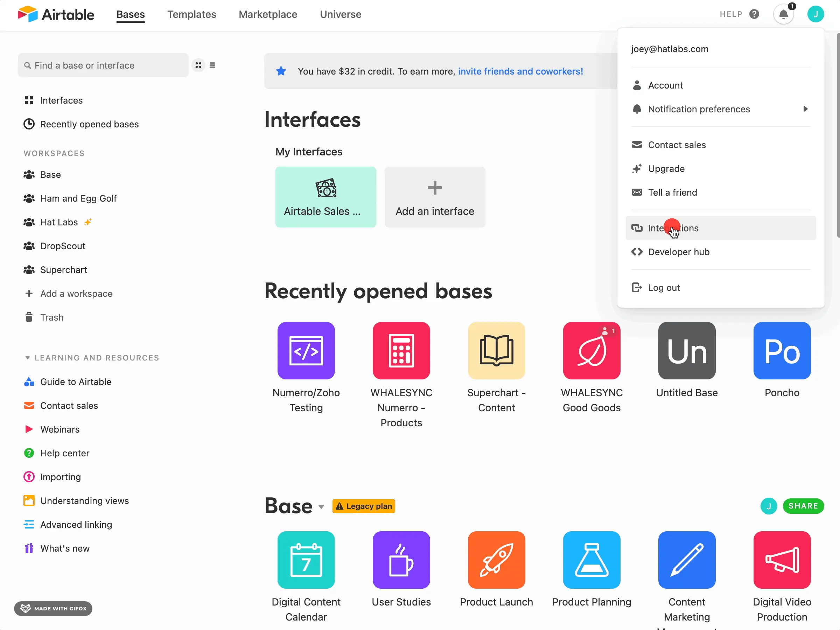
Task: Click Add a workspace
Action: coord(69,294)
